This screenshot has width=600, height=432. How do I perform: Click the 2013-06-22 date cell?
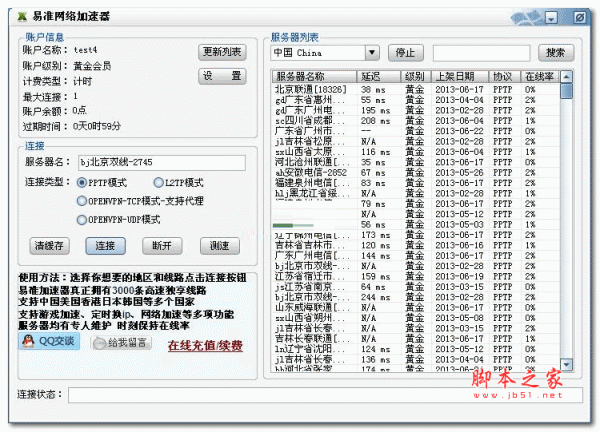[x=459, y=131]
